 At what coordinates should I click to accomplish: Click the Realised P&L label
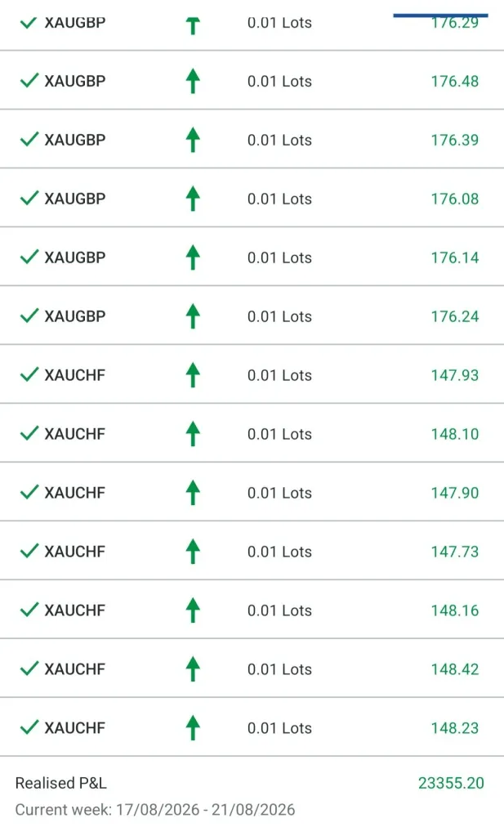pyautogui.click(x=61, y=783)
